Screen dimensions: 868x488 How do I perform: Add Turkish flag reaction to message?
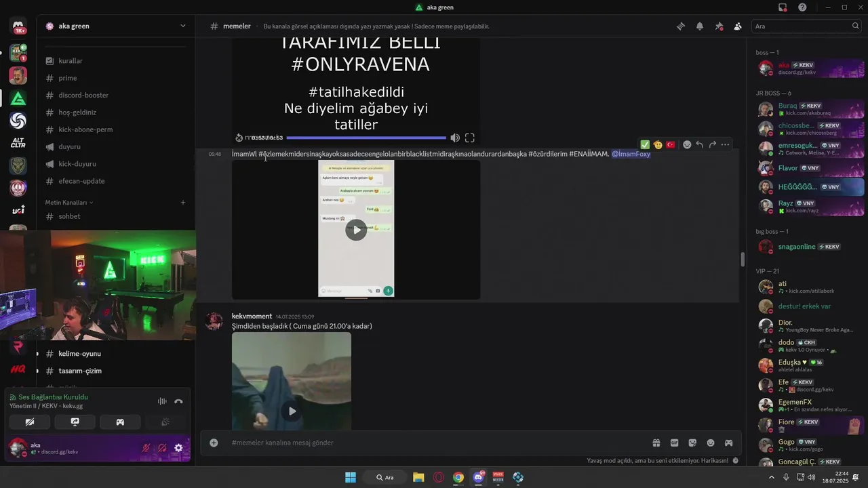(671, 144)
